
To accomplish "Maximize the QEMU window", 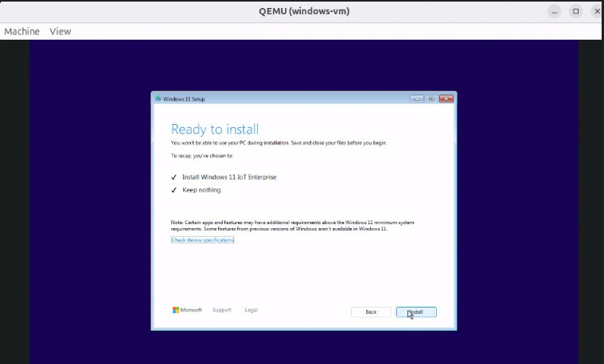I will (576, 11).
